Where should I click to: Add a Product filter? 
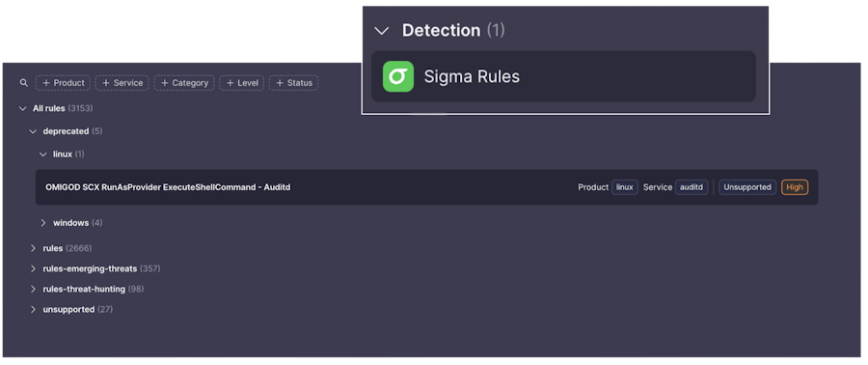pos(64,82)
